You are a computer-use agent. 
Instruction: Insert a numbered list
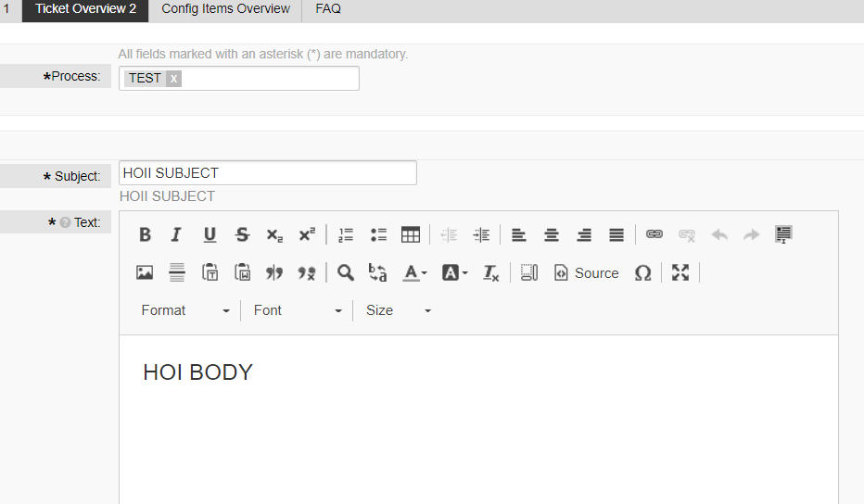[346, 234]
